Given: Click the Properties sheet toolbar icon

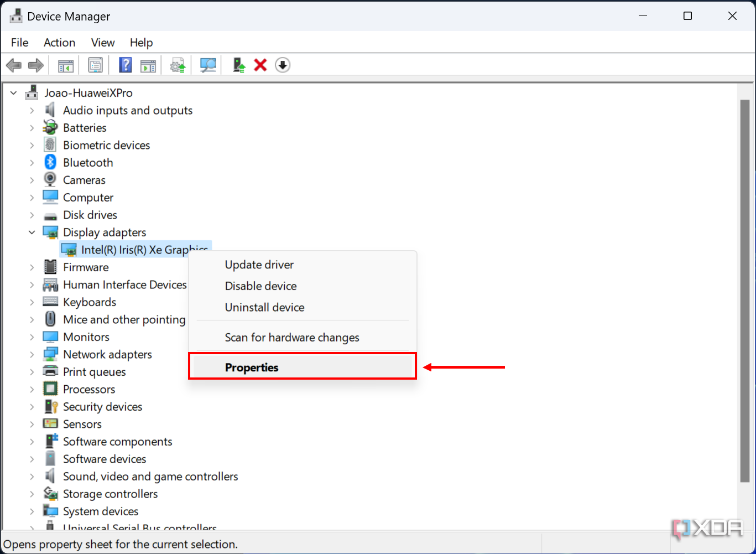Looking at the screenshot, I should point(96,65).
